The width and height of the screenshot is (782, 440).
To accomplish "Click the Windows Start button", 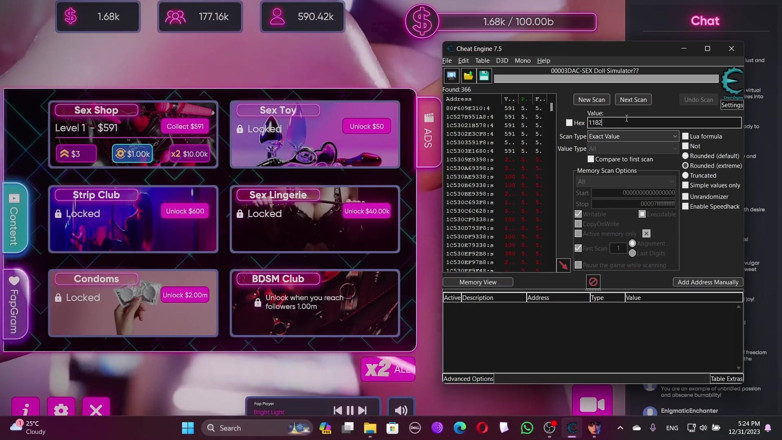I will tap(188, 428).
